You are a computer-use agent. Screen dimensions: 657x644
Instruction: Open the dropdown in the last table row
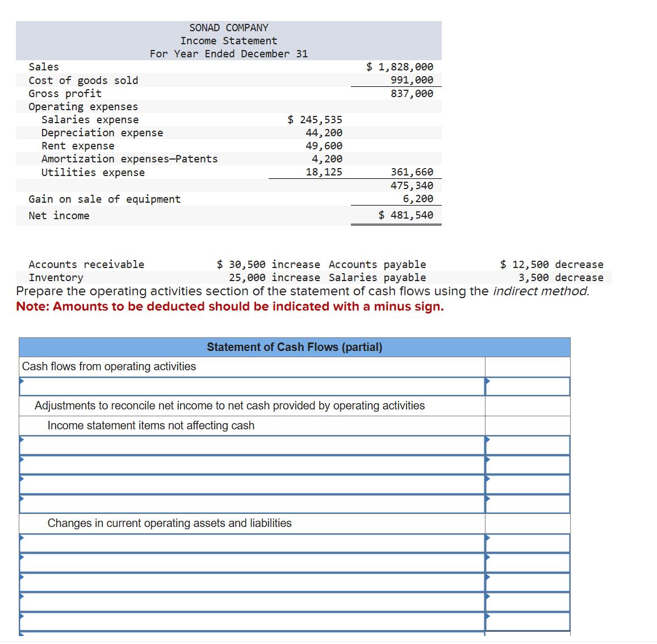[250, 620]
